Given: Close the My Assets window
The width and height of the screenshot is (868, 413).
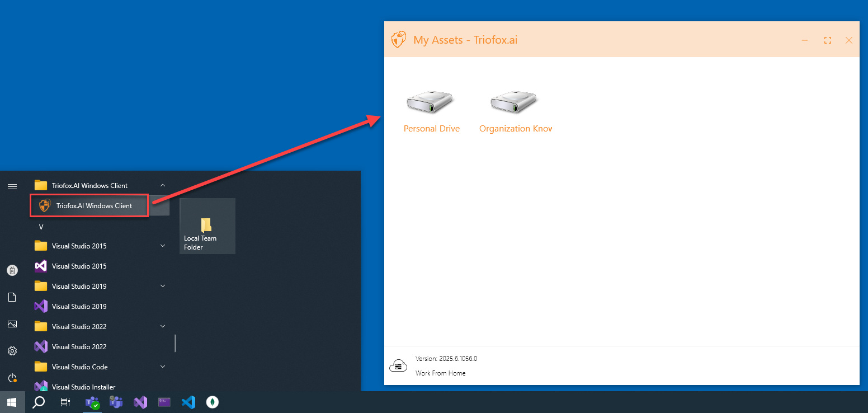Looking at the screenshot, I should click(x=849, y=40).
